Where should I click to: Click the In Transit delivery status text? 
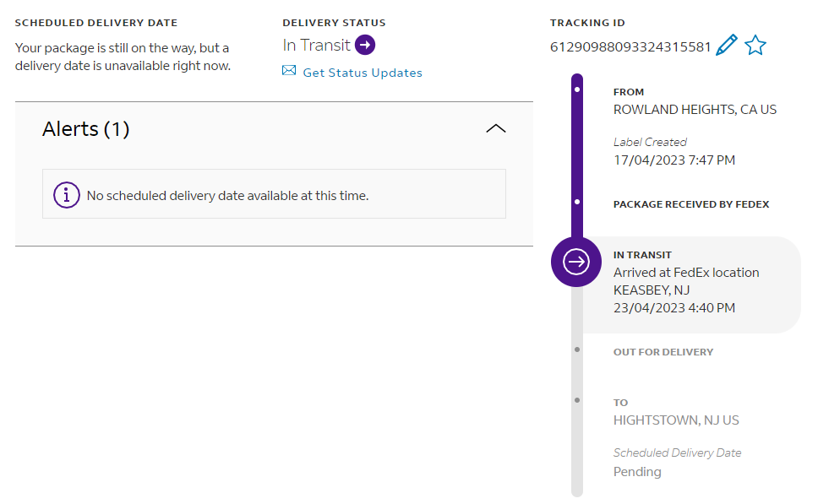pyautogui.click(x=316, y=45)
